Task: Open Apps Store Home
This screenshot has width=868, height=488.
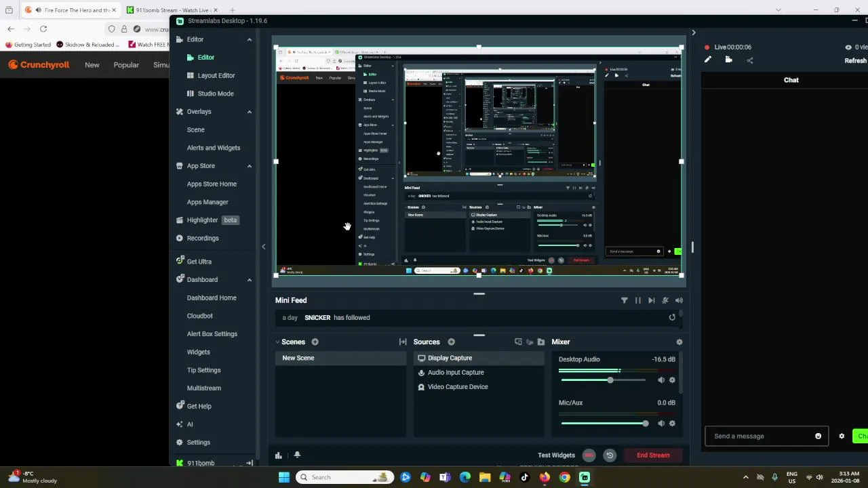Action: click(x=212, y=184)
